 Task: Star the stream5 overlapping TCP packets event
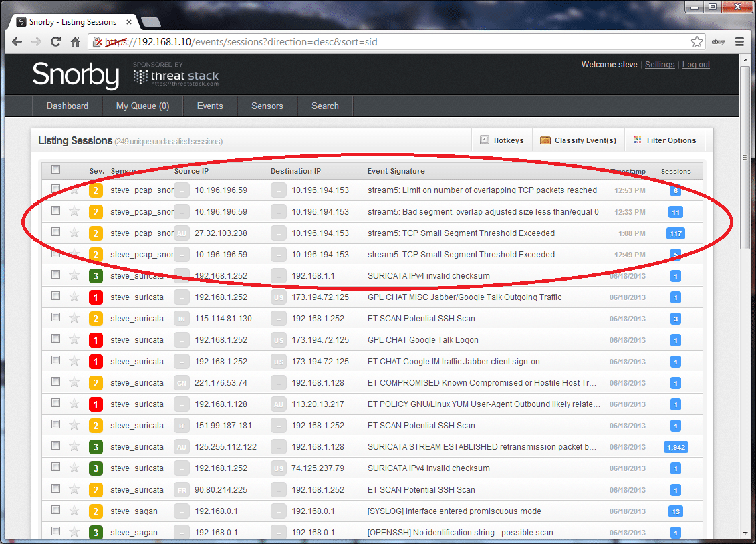[x=74, y=190]
